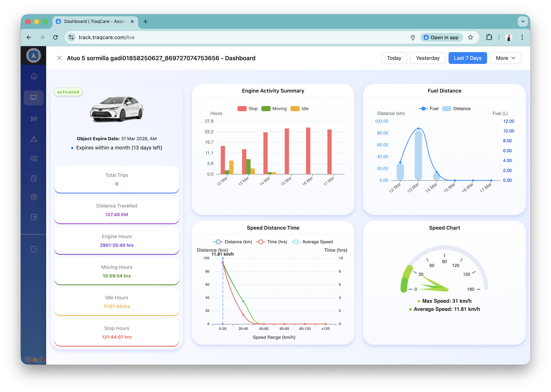Screen dimensions: 551x392
Task: Open the site info icon in address bar
Action: click(71, 38)
